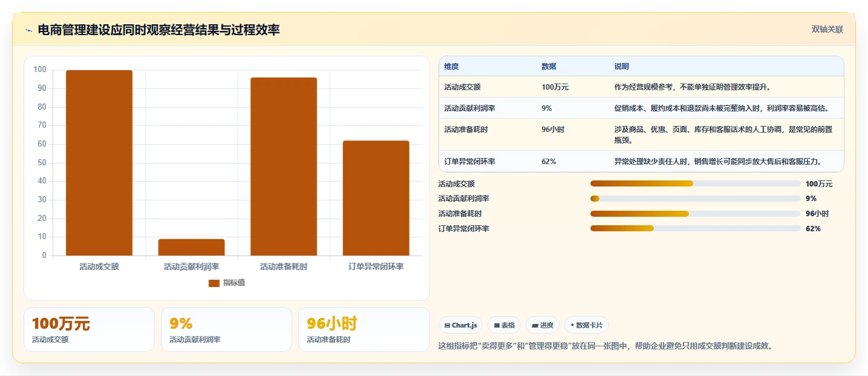Click the 活动成交额 bar in chart
Viewport: 868px width, 376px height.
[x=99, y=163]
